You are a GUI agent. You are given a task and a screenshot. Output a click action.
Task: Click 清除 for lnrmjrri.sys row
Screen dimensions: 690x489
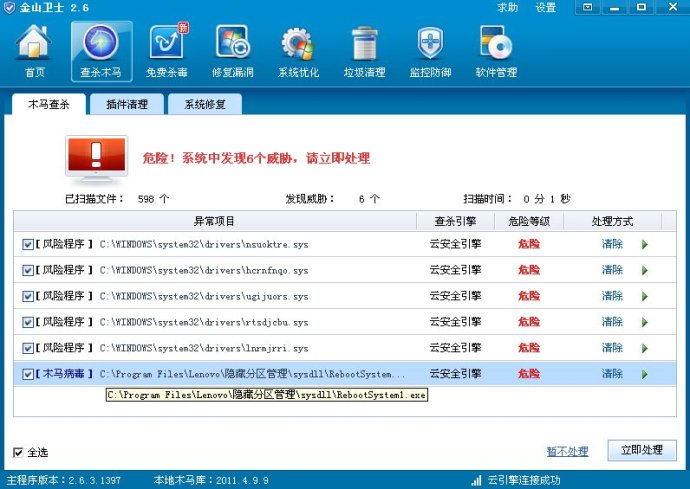[612, 348]
